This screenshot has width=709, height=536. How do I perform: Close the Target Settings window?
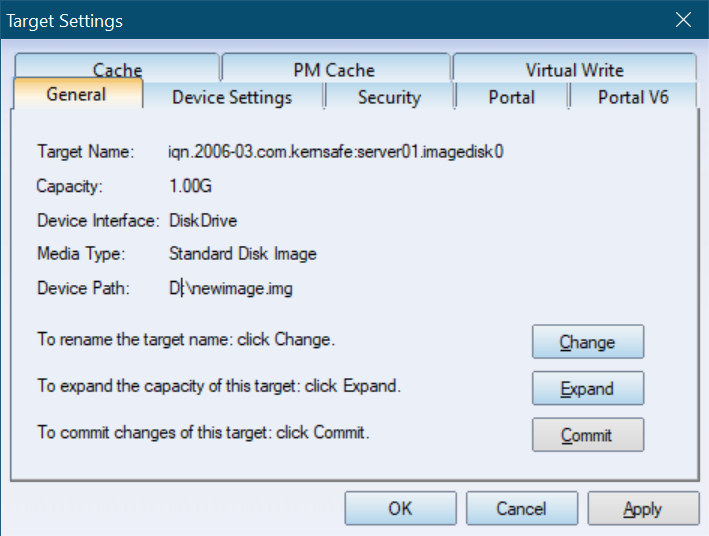(x=683, y=20)
